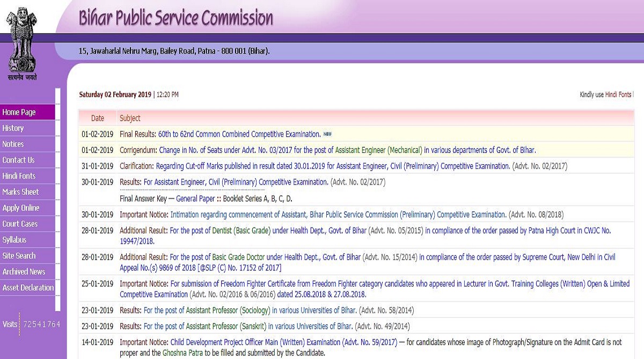This screenshot has width=644, height=359.
Task: Select Hindi Fonts in sidebar menu
Action: click(x=27, y=176)
